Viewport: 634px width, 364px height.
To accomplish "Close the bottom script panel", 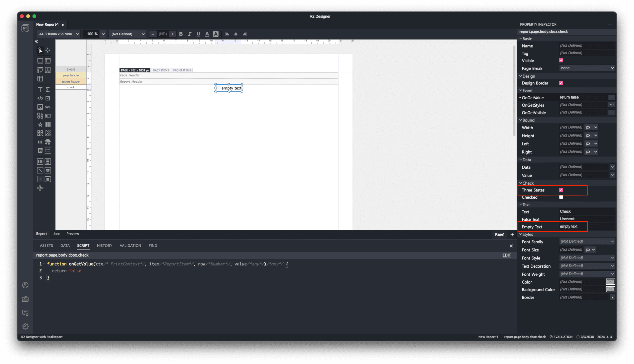I will [511, 246].
